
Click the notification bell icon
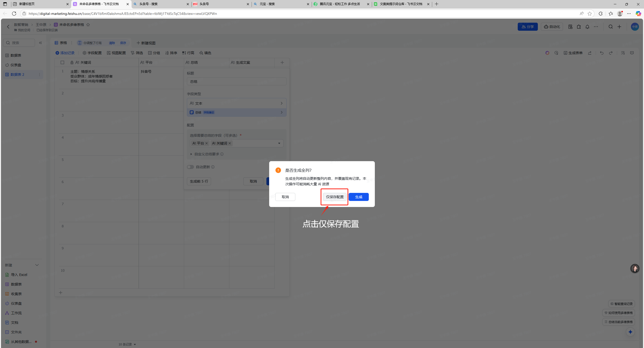(x=587, y=27)
